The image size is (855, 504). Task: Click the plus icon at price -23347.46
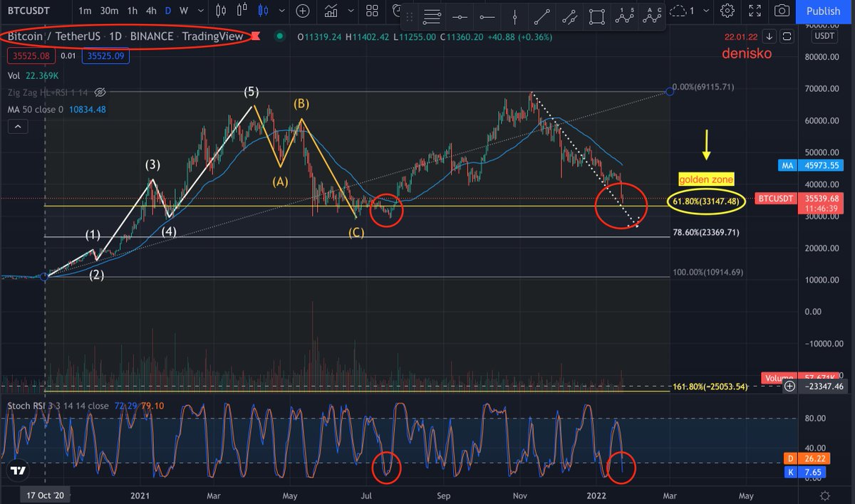[789, 387]
